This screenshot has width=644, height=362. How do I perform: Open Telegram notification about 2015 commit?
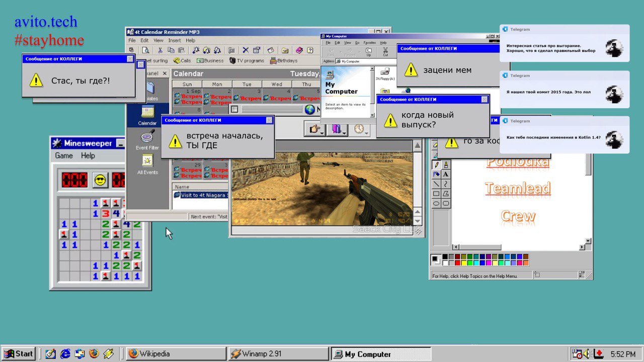pyautogui.click(x=565, y=89)
